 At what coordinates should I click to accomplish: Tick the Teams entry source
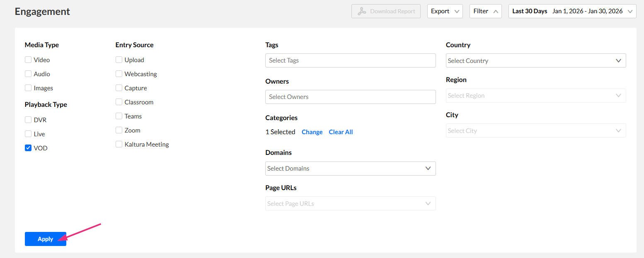pyautogui.click(x=119, y=116)
